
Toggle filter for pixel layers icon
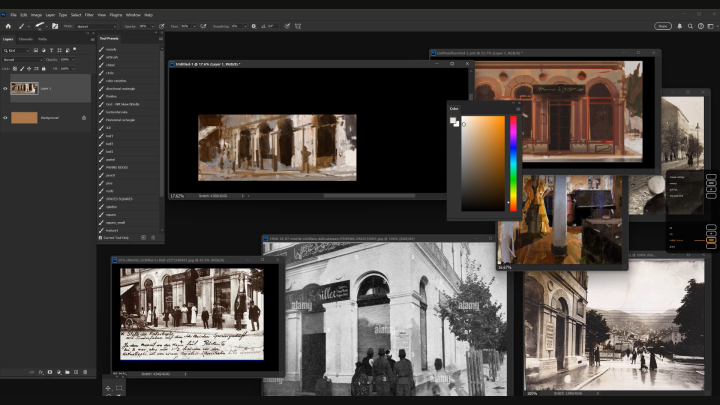pyautogui.click(x=36, y=50)
